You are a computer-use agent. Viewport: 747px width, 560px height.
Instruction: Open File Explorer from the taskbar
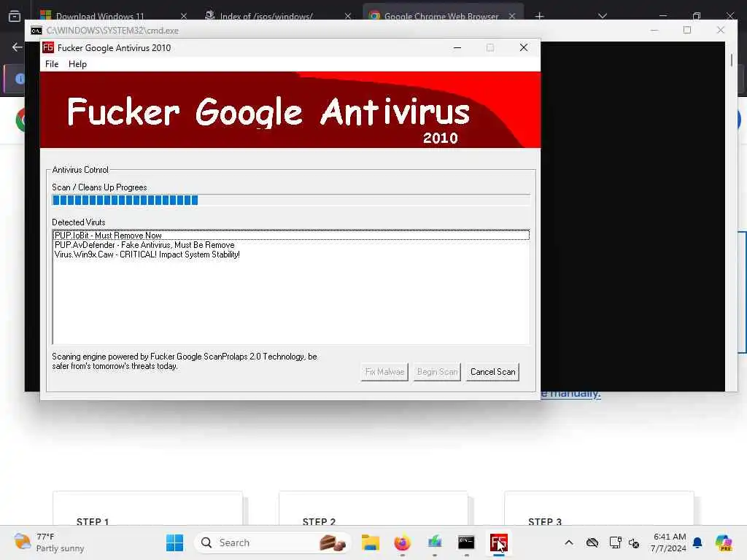coord(370,542)
